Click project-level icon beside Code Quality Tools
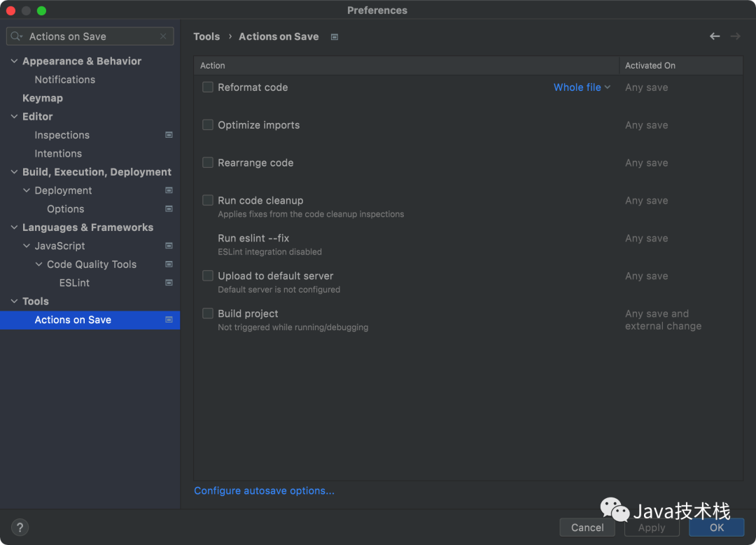This screenshot has height=545, width=756. [169, 264]
